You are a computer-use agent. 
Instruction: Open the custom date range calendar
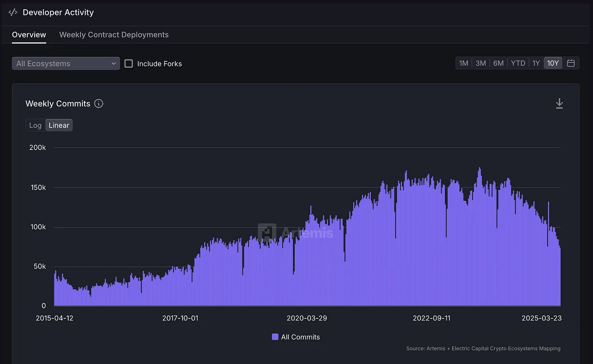click(571, 63)
